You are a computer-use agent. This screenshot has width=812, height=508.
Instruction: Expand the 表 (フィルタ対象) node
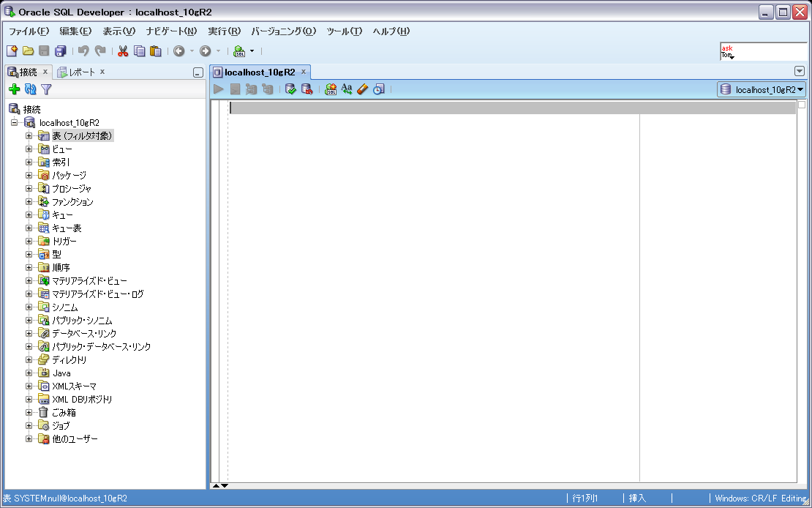[29, 136]
